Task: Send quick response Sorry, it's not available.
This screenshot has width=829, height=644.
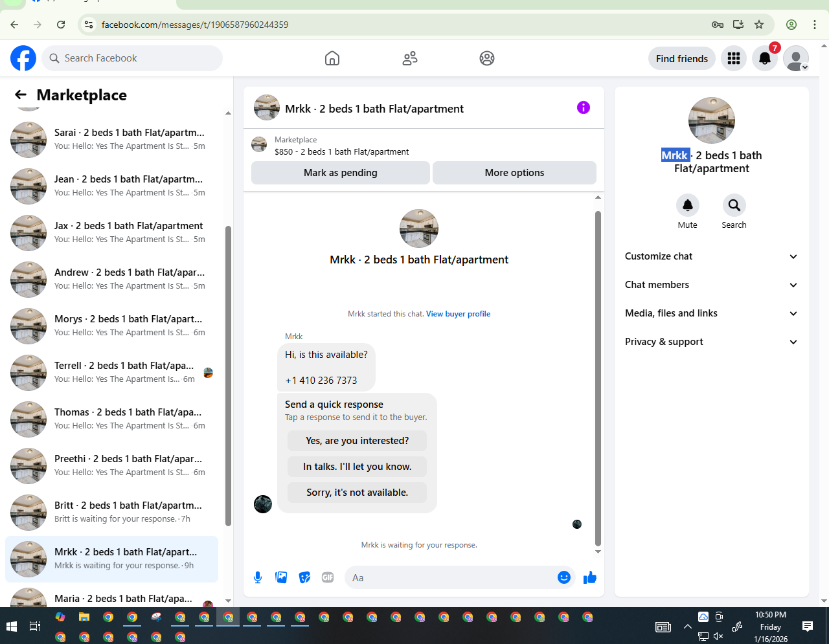Action: coord(358,493)
